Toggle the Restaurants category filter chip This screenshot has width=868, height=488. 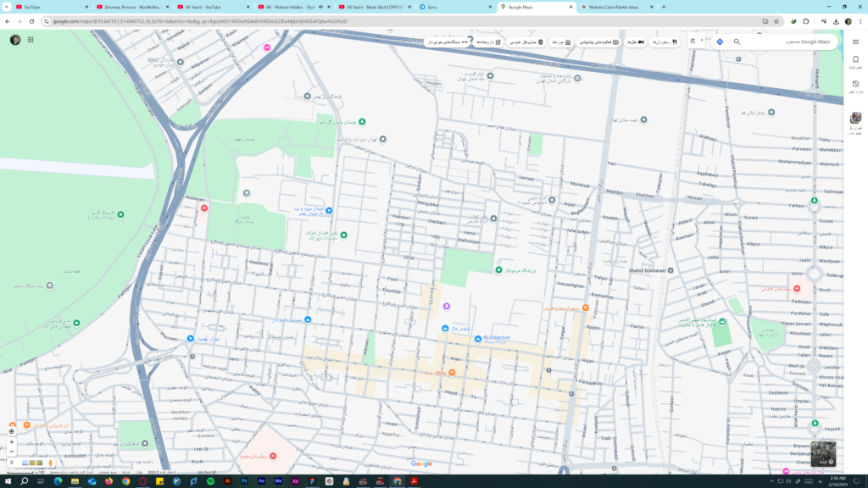pyautogui.click(x=664, y=42)
